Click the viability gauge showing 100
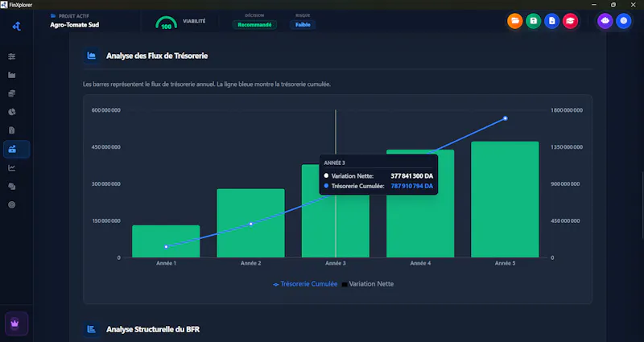 (167, 23)
